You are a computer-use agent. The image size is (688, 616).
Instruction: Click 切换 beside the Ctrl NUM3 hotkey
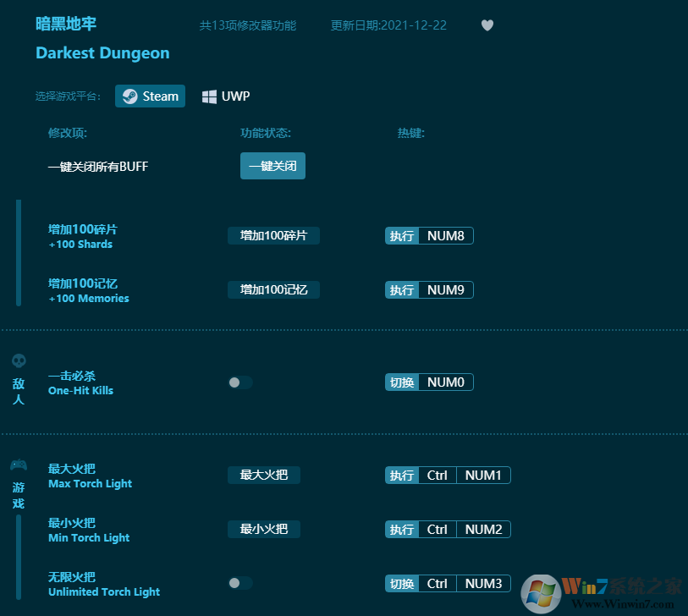coord(402,584)
